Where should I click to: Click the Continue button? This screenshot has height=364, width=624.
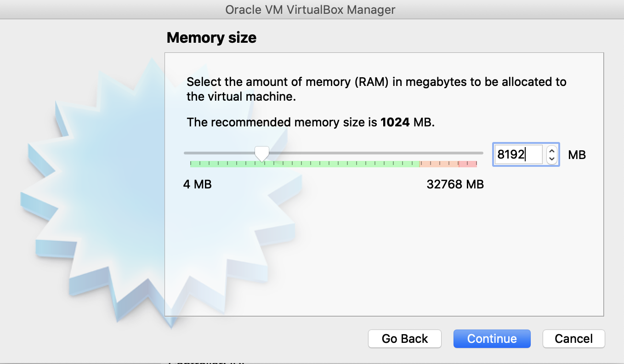pyautogui.click(x=492, y=339)
